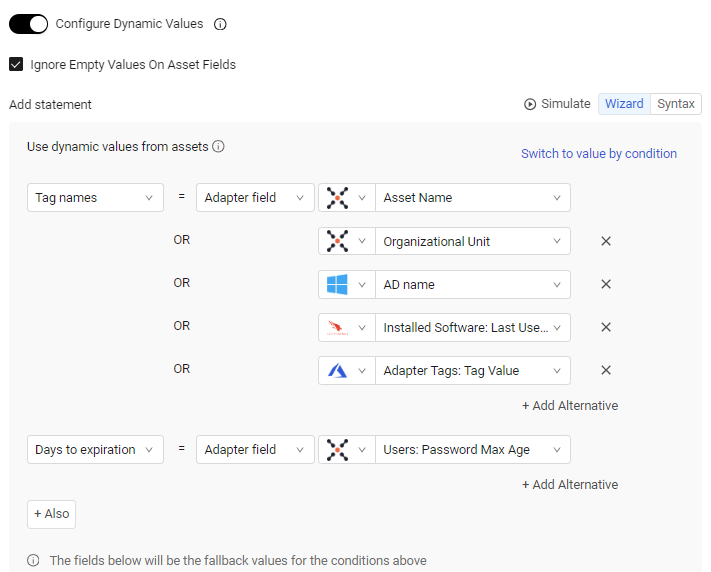Viewport: 711px width, 572px height.
Task: Click the + Also button
Action: (x=51, y=513)
